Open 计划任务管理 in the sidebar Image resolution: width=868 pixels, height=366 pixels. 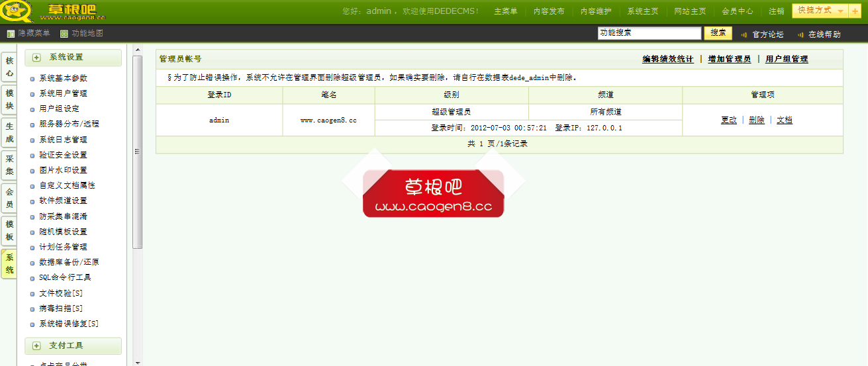click(63, 248)
